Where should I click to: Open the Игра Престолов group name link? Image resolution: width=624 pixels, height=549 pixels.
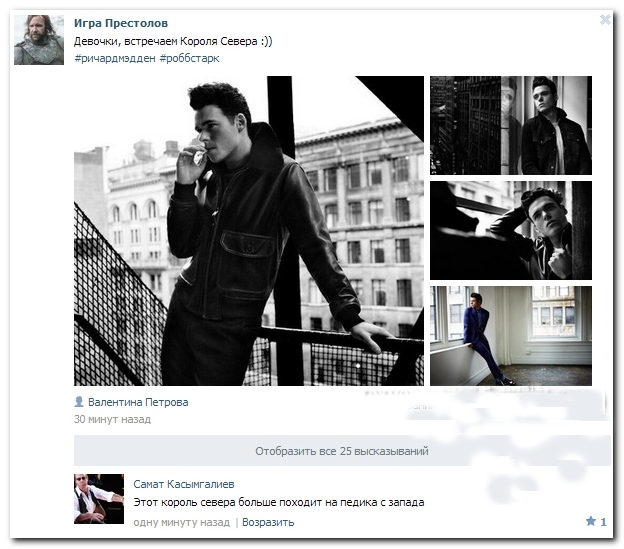point(121,23)
